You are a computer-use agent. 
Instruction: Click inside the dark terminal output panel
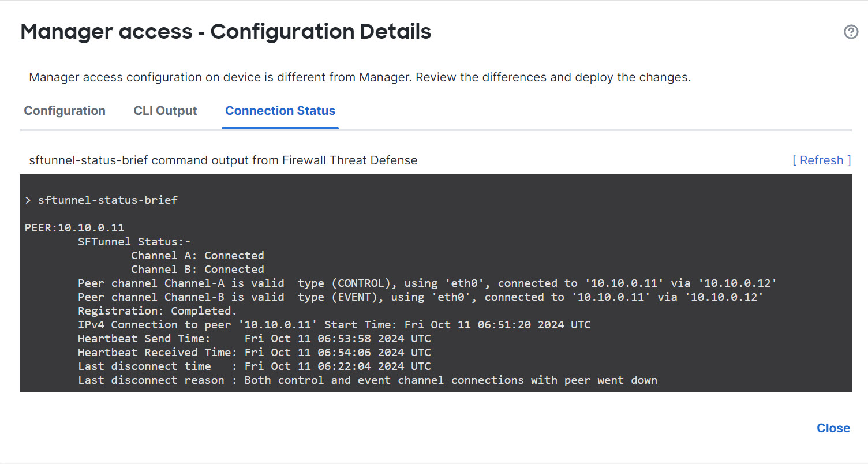[x=433, y=283]
